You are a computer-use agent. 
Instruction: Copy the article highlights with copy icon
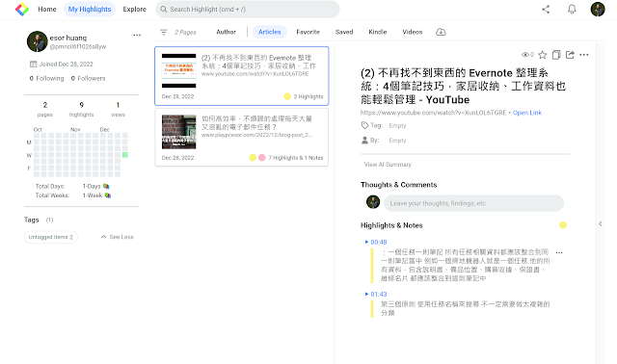pos(556,55)
